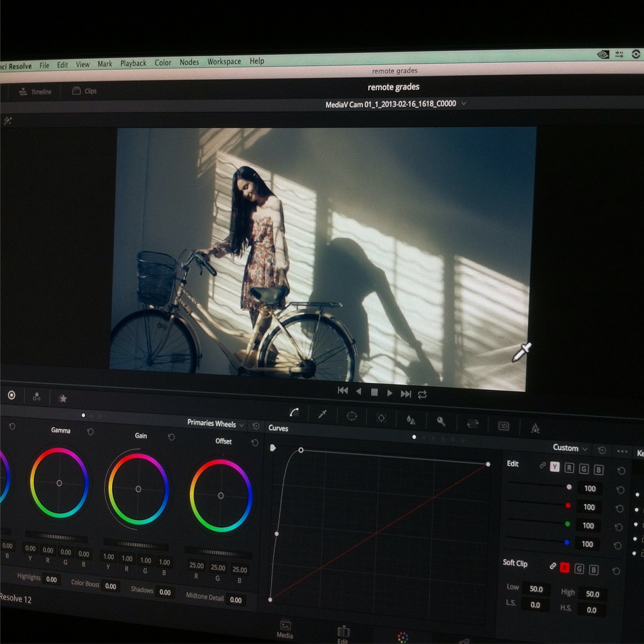Click the green intensity slider handle
The image size is (644, 644).
coord(567,524)
